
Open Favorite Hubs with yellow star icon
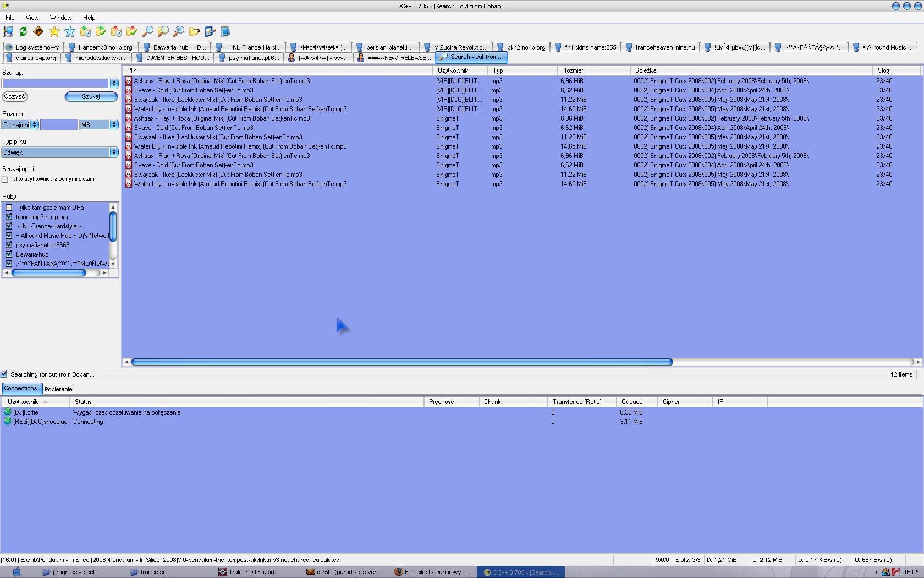click(x=54, y=32)
